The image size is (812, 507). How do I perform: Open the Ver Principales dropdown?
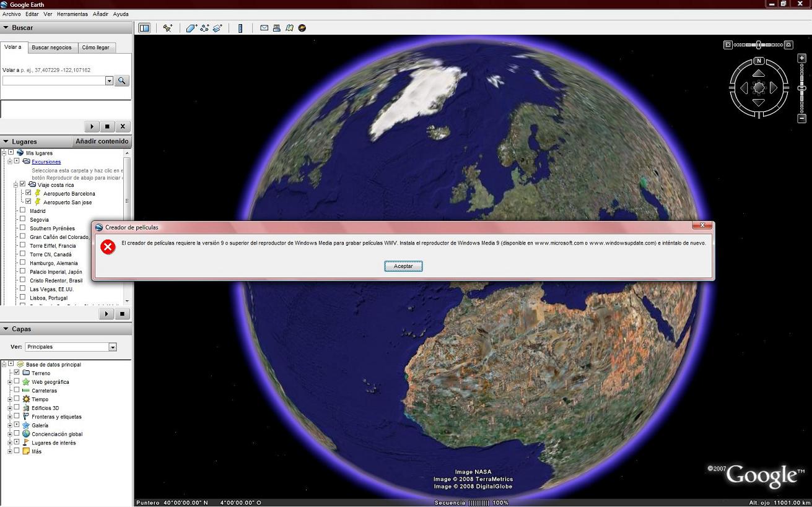point(113,347)
